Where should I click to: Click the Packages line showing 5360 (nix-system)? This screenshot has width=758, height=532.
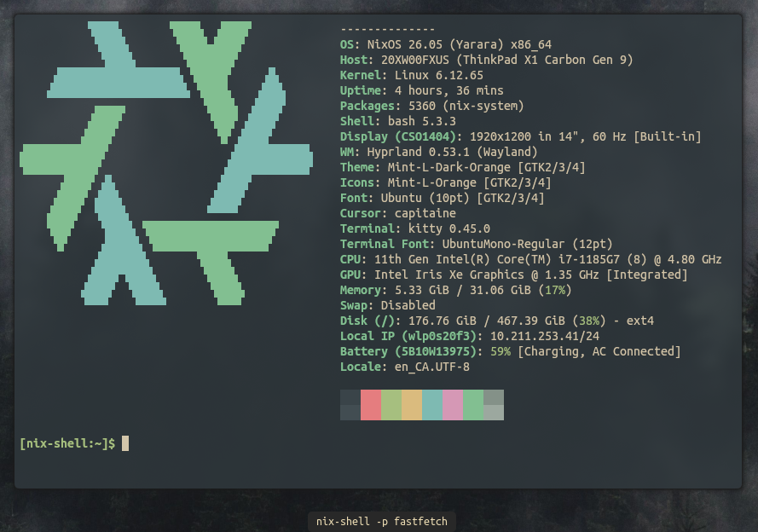point(431,106)
